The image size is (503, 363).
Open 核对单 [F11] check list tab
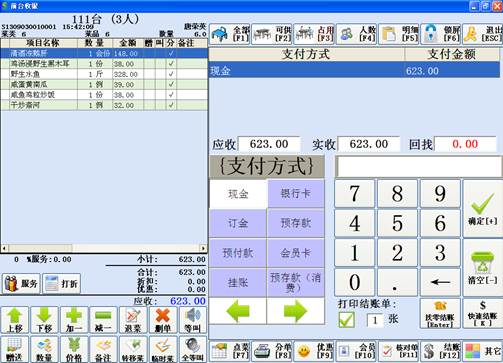click(399, 351)
